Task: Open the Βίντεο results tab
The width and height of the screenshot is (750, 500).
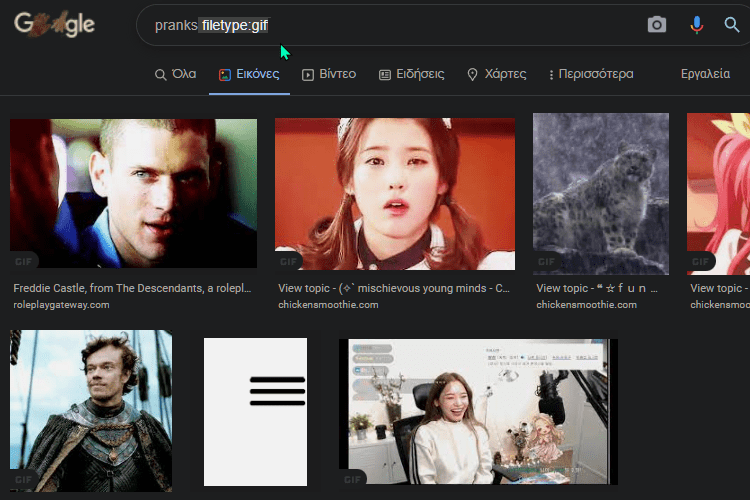Action: click(x=329, y=74)
